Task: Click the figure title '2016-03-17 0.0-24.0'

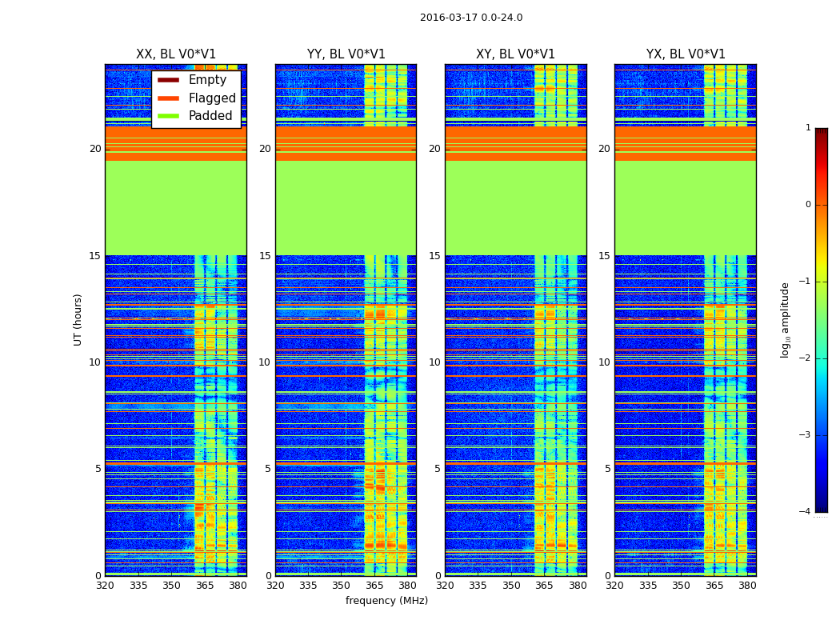Action: click(x=471, y=18)
